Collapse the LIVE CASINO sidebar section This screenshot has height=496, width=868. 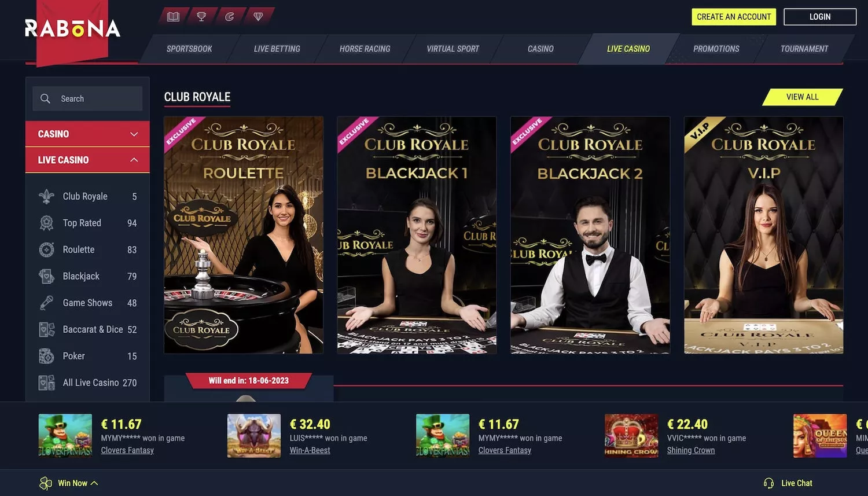(x=87, y=160)
